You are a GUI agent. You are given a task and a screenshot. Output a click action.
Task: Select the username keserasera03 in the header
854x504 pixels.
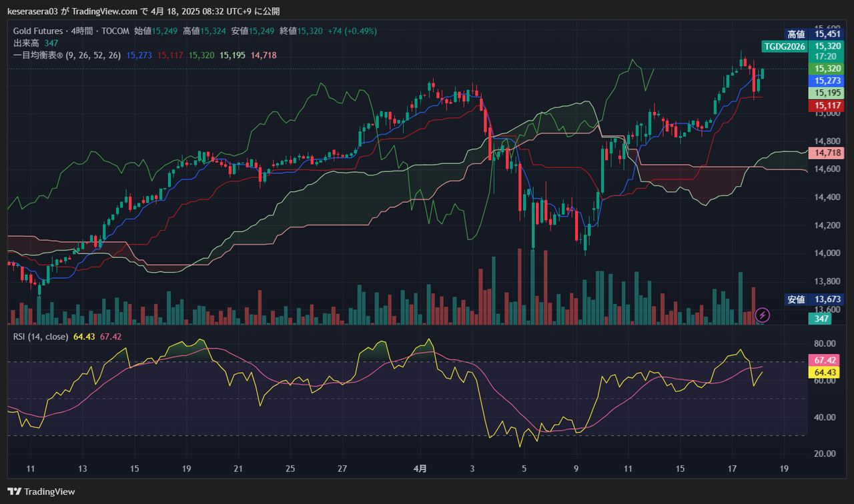pyautogui.click(x=34, y=11)
